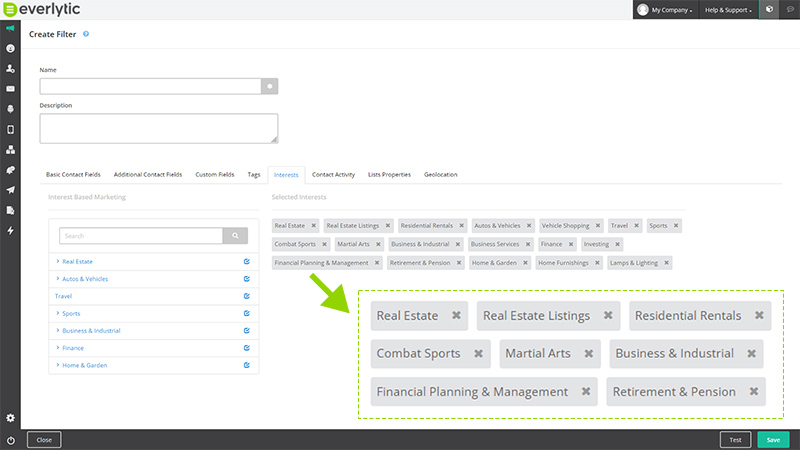Focus the interests Search field
This screenshot has height=450, width=800.
(141, 236)
